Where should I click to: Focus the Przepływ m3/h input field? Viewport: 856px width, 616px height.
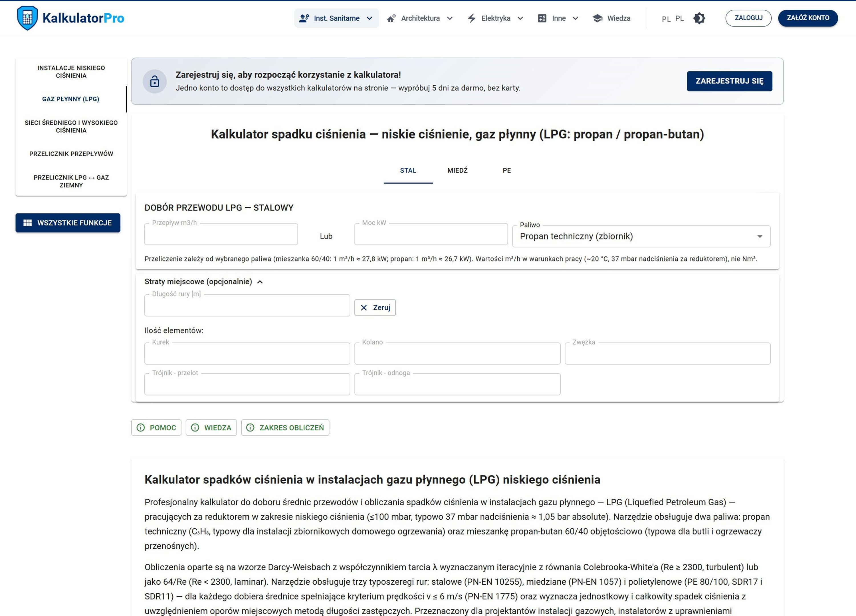point(221,234)
